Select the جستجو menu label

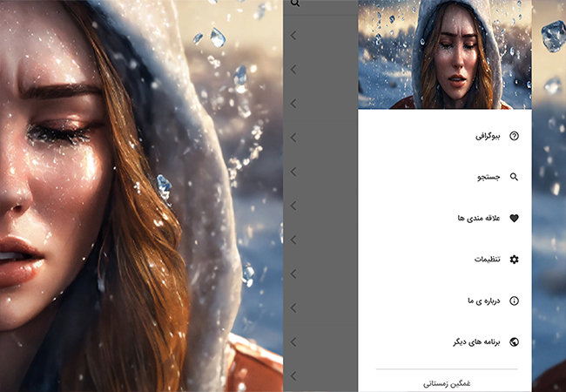(489, 177)
